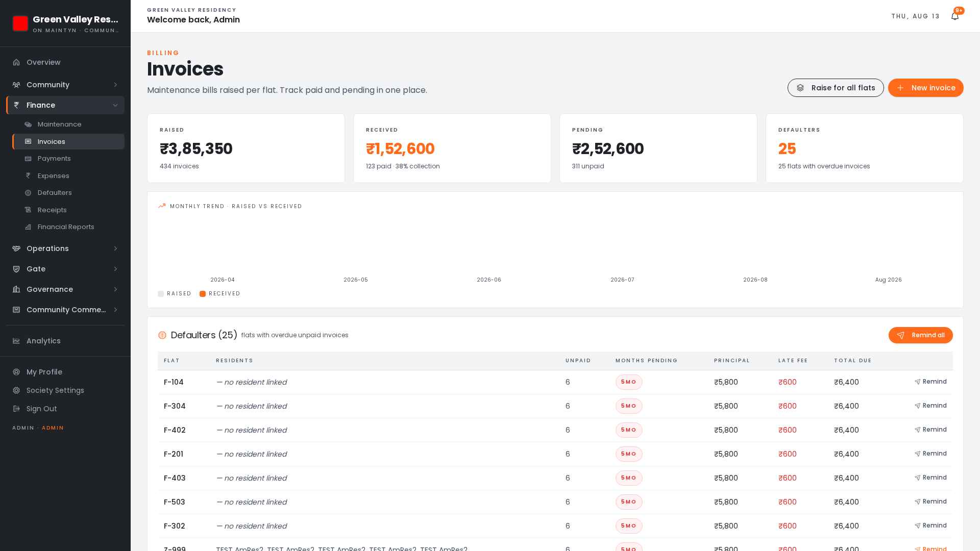
Task: Expand the Governance chevron
Action: pyautogui.click(x=115, y=289)
